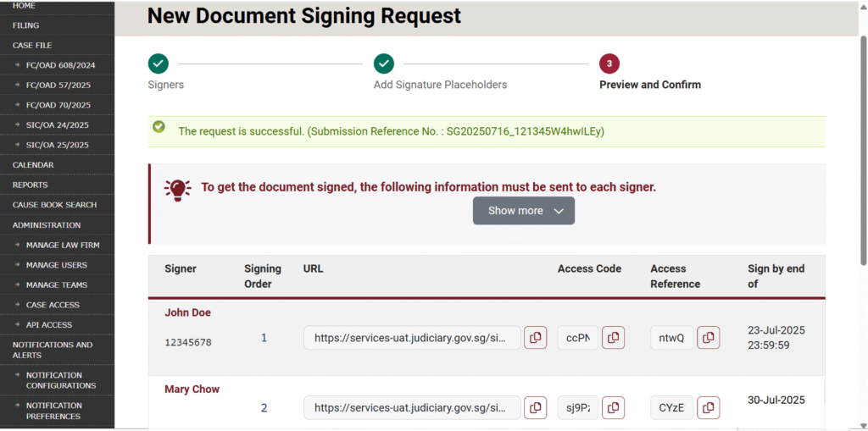Open the Case File sidebar section
This screenshot has width=868, height=431.
(32, 45)
